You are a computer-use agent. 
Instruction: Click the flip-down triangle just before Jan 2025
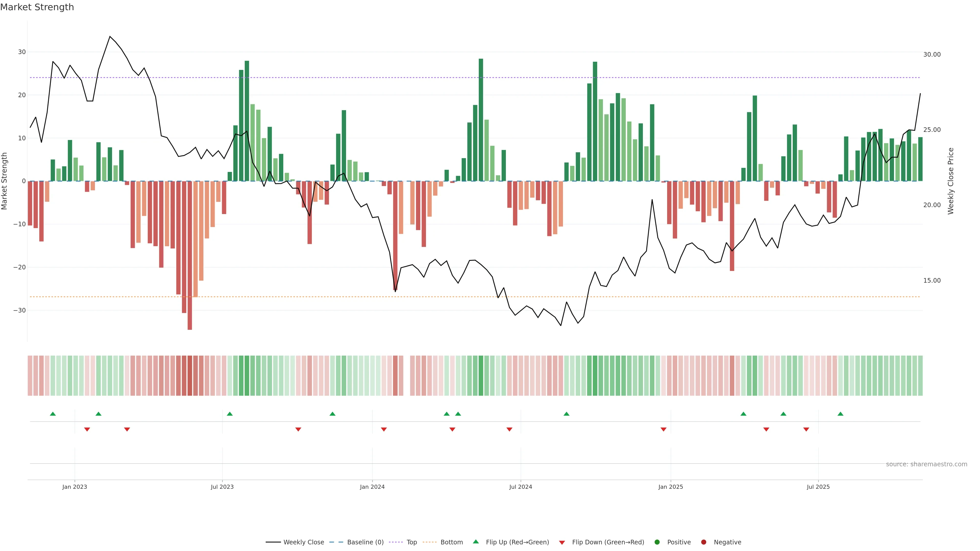664,429
